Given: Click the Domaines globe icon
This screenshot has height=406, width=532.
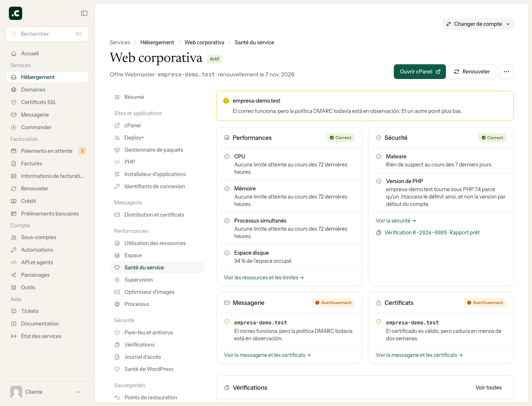Looking at the screenshot, I should tap(14, 90).
